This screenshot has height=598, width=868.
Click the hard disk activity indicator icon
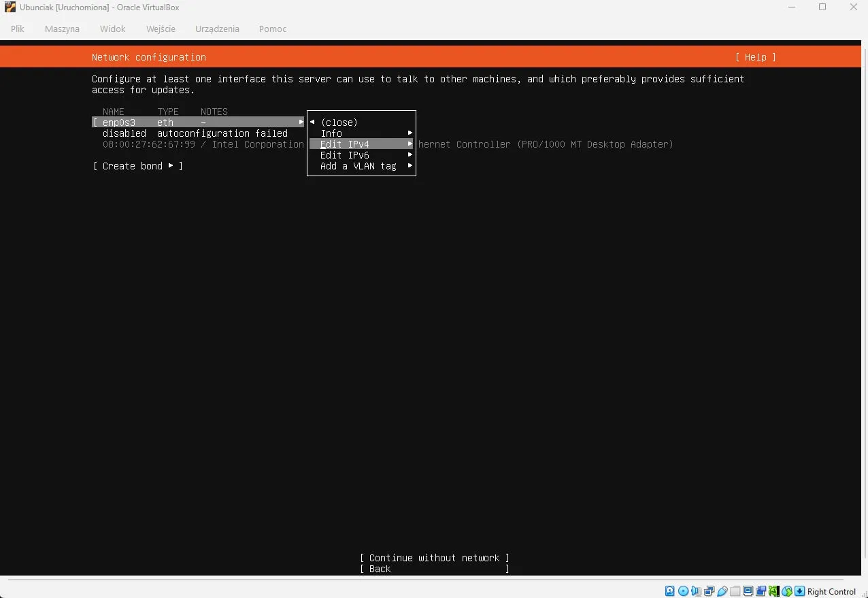tap(669, 591)
